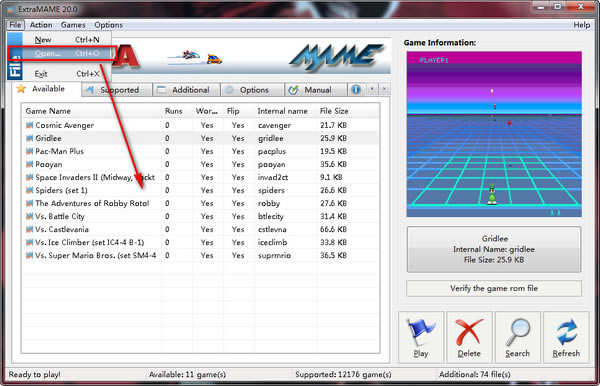600x386 pixels.
Task: Click the blue info icon tab
Action: pos(356,90)
